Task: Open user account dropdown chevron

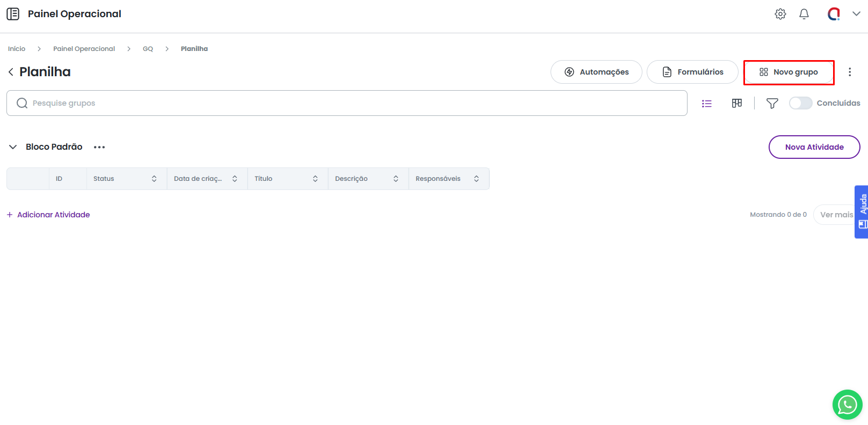Action: [x=856, y=14]
